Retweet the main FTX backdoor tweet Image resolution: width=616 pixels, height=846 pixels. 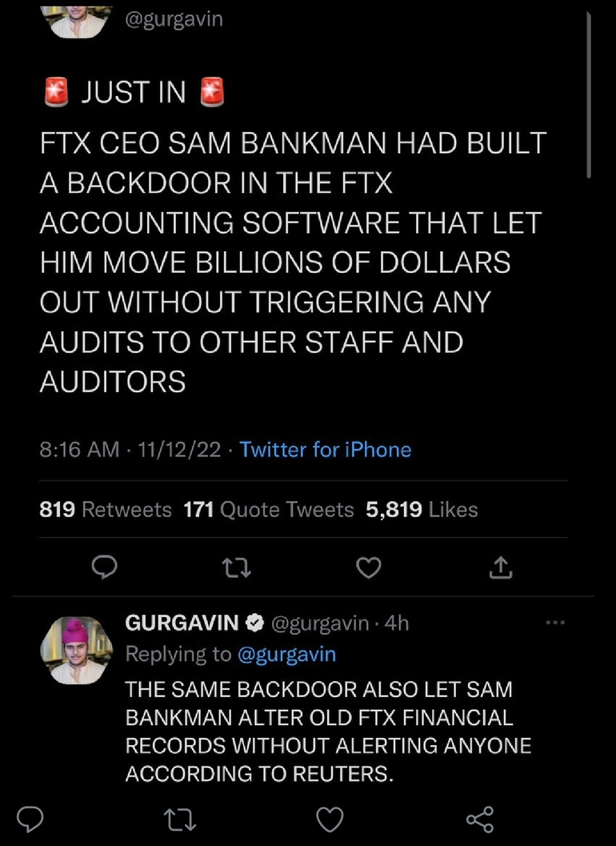237,567
